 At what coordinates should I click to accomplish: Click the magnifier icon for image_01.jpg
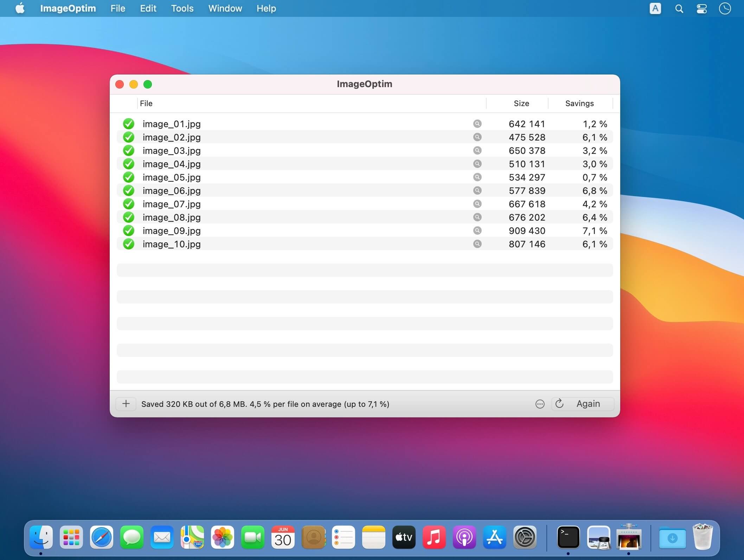[477, 124]
